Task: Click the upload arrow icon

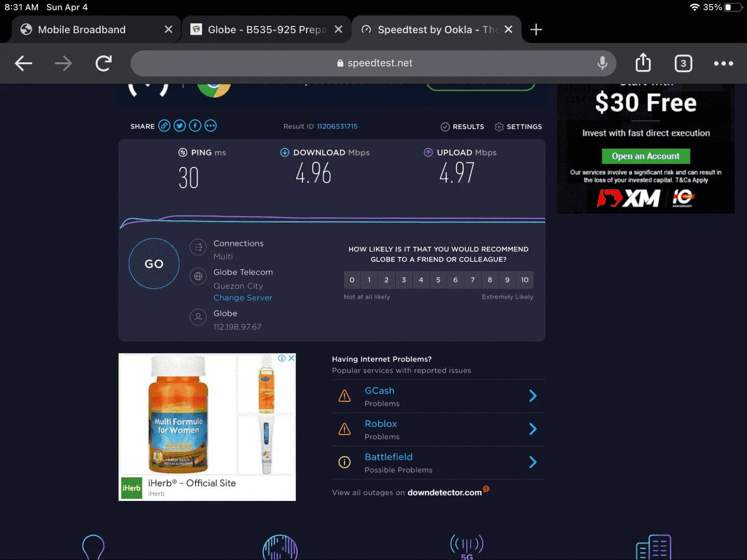Action: [428, 152]
